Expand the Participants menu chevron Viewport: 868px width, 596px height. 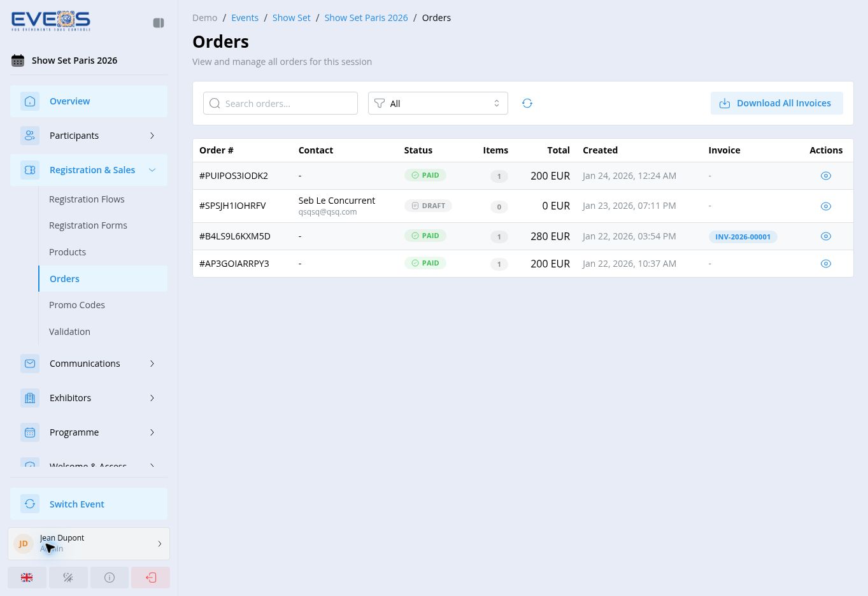pos(152,136)
